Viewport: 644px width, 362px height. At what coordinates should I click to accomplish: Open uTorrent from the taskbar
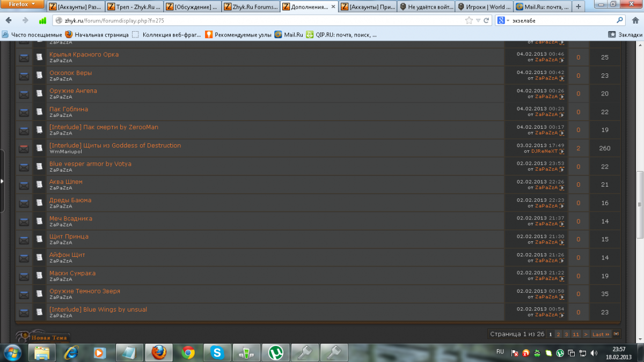tap(275, 352)
